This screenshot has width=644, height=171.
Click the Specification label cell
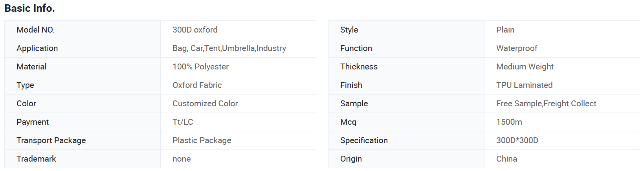[x=406, y=140]
